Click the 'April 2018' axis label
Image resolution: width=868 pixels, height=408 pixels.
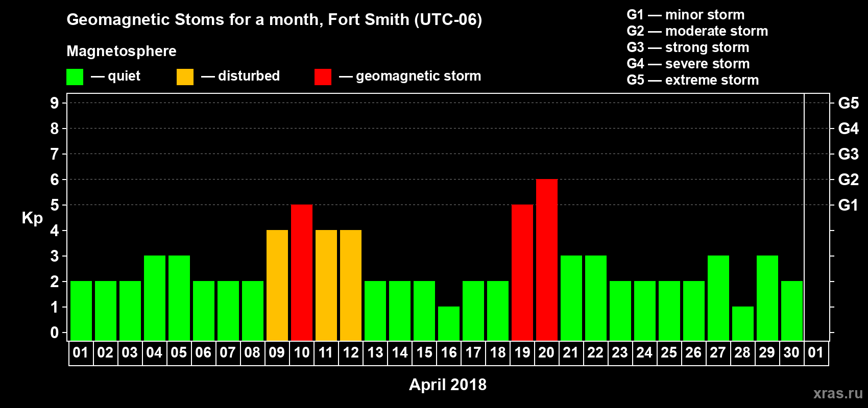click(x=448, y=385)
